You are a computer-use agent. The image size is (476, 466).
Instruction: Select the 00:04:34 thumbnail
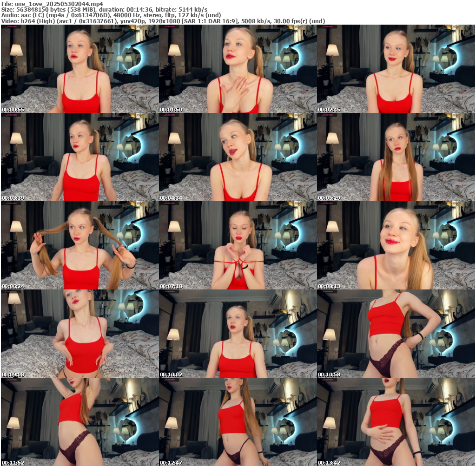click(x=238, y=157)
